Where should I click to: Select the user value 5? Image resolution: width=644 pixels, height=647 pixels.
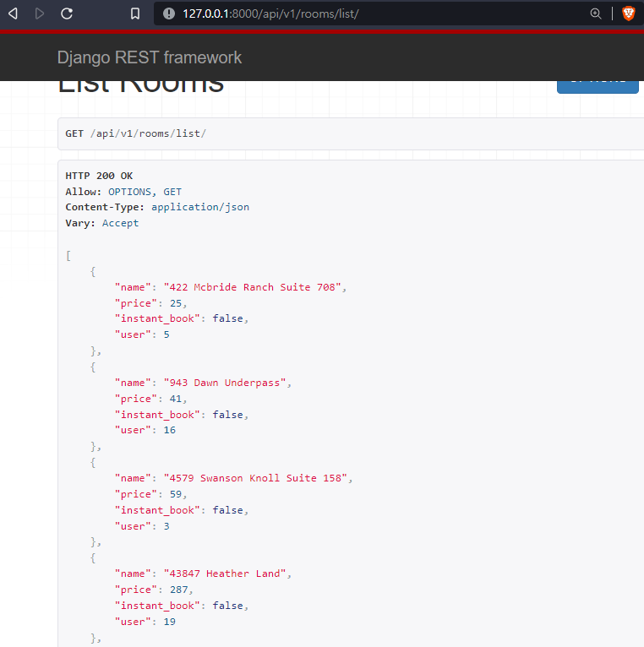[166, 334]
